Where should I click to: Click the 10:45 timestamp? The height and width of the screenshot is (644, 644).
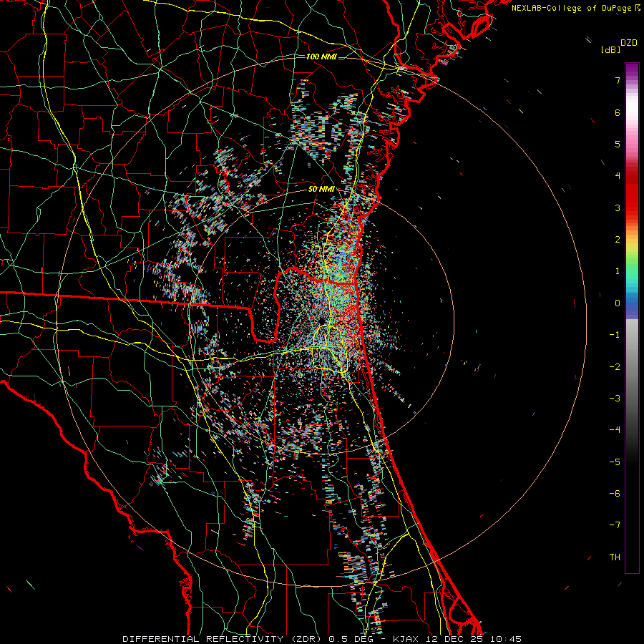[506, 639]
